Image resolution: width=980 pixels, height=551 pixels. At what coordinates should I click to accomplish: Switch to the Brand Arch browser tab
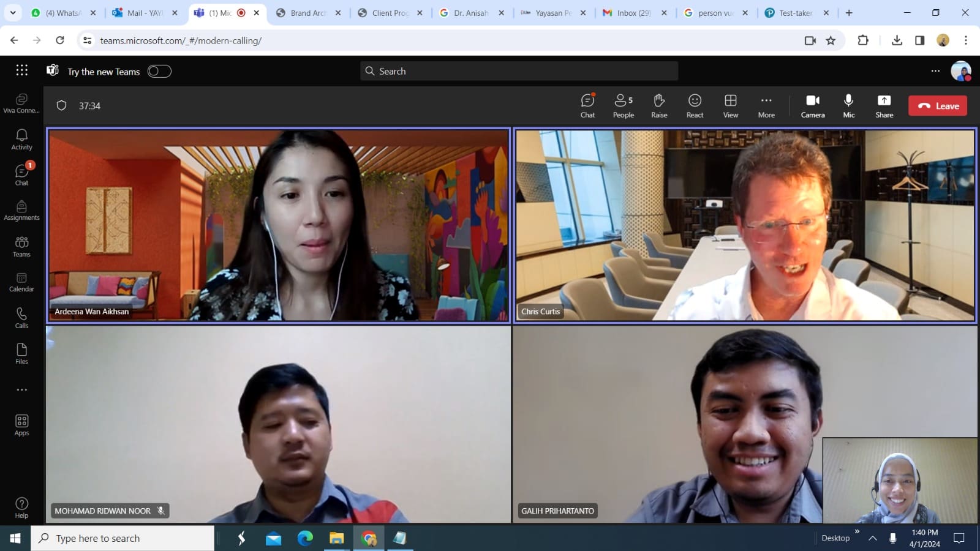point(307,13)
